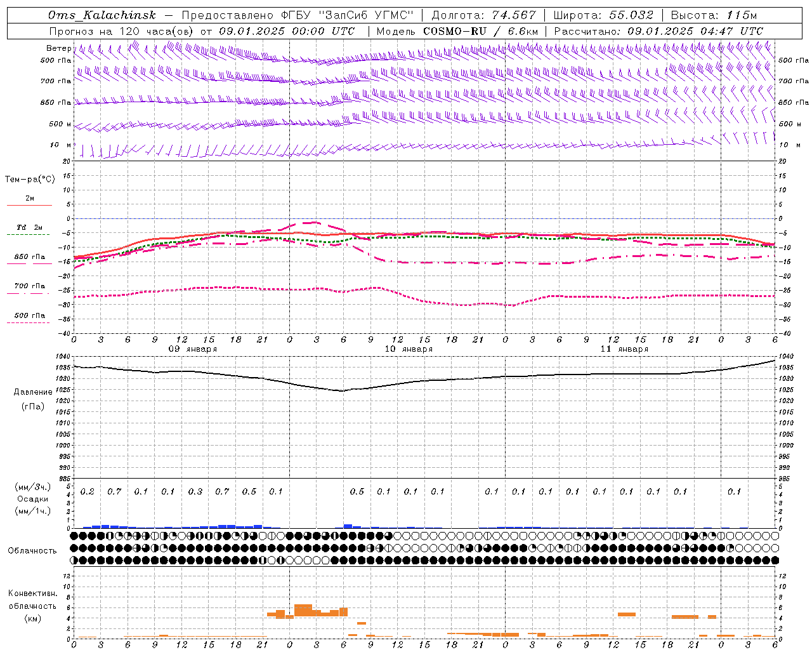812x650 pixels.
Task: Select the 11 января date label
Action: pyautogui.click(x=624, y=349)
